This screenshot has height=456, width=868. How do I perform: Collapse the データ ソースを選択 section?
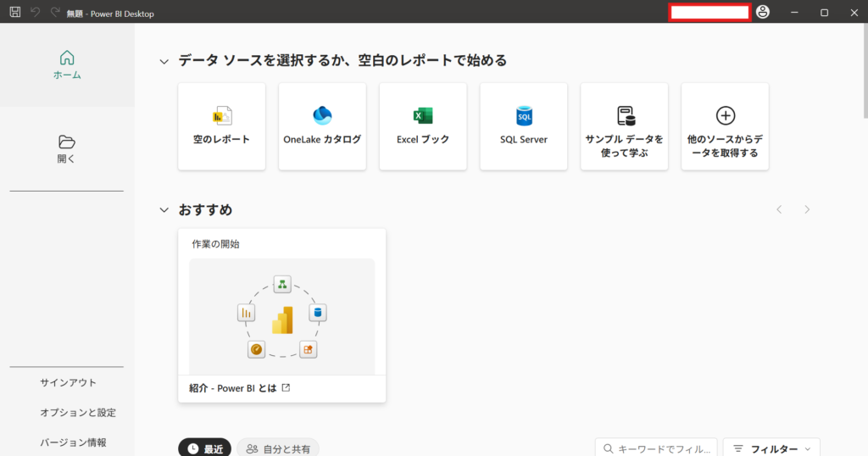tap(164, 61)
